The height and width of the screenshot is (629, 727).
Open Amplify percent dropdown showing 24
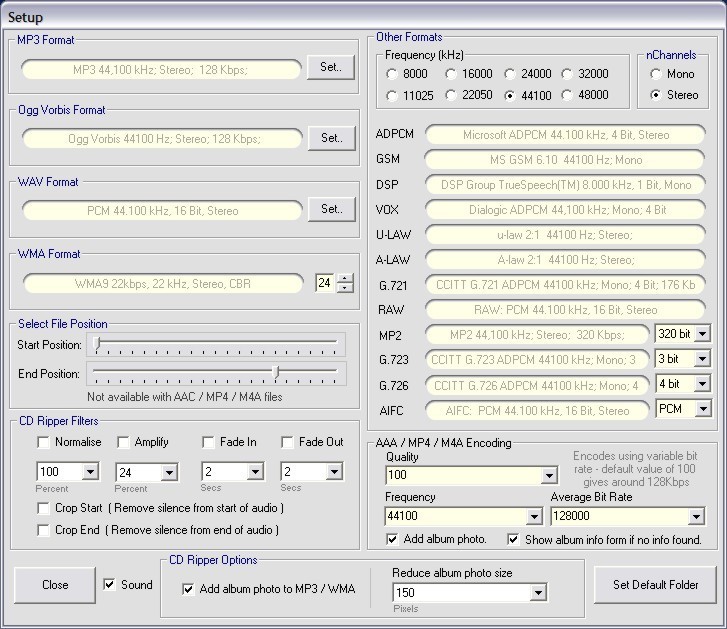pyautogui.click(x=169, y=472)
